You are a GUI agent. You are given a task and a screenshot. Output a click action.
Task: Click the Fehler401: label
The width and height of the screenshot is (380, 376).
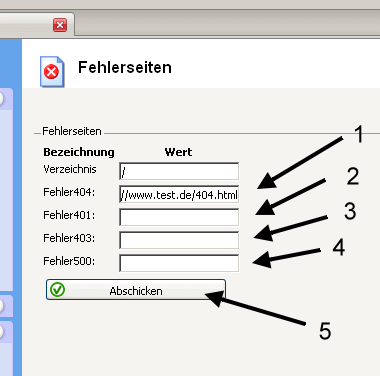[69, 215]
